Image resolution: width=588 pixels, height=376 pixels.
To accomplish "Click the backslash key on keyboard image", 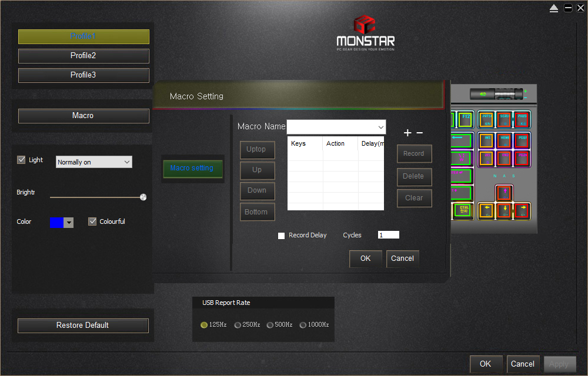I will coord(461,159).
